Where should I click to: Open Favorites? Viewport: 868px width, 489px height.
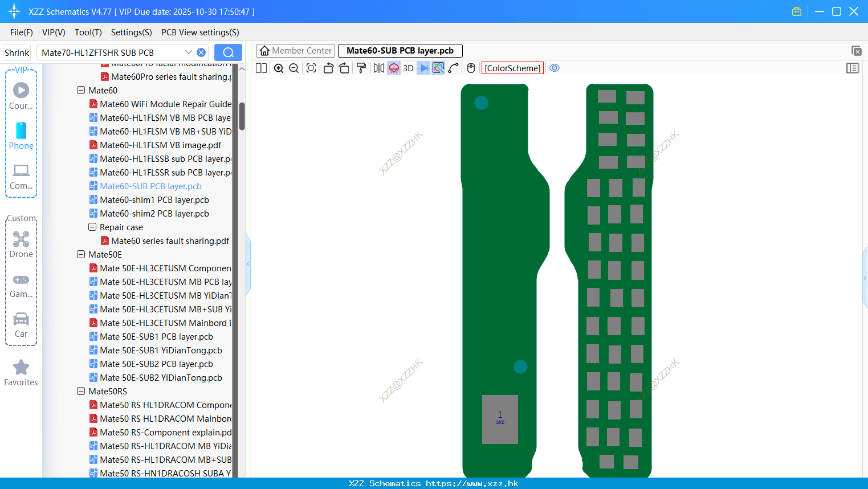point(21,373)
